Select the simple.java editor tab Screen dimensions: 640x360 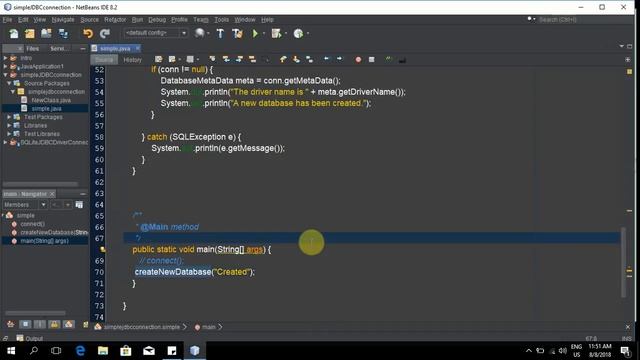[x=115, y=49]
